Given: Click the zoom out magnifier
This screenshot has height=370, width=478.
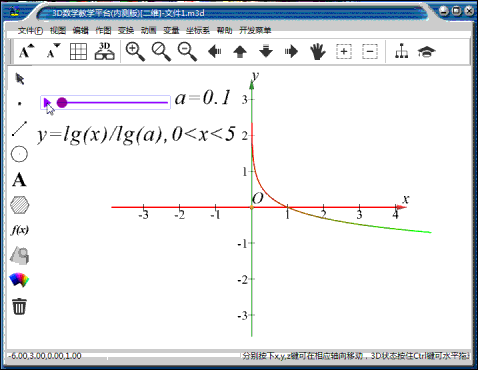Looking at the screenshot, I should [187, 52].
